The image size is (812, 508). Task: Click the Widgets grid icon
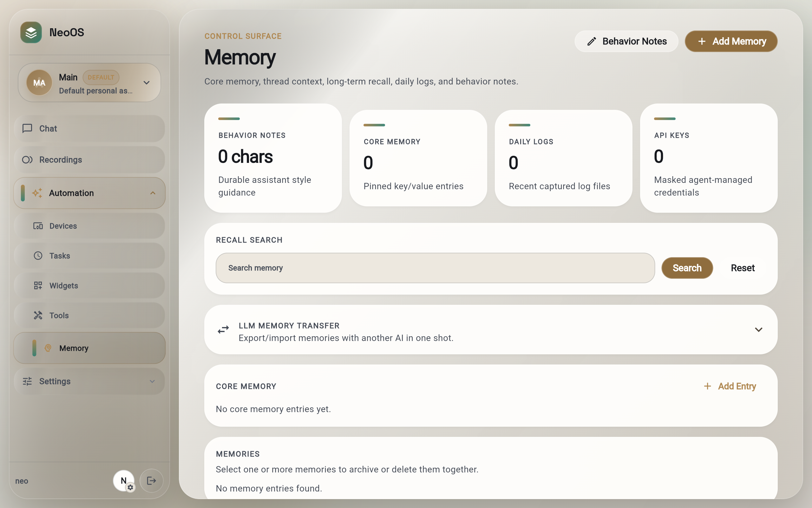(x=38, y=285)
